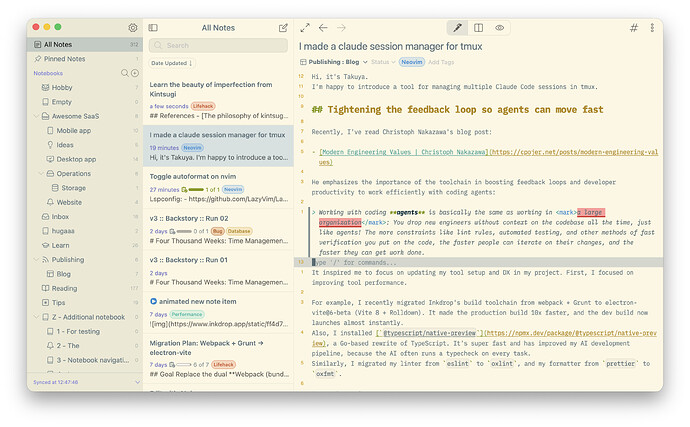Click the Desktop app monitor icon

[50, 159]
